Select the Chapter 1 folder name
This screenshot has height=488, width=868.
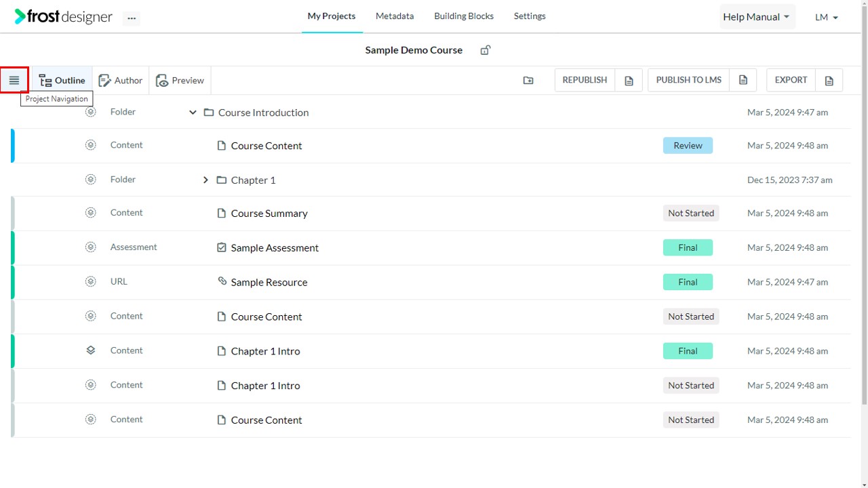click(x=253, y=180)
